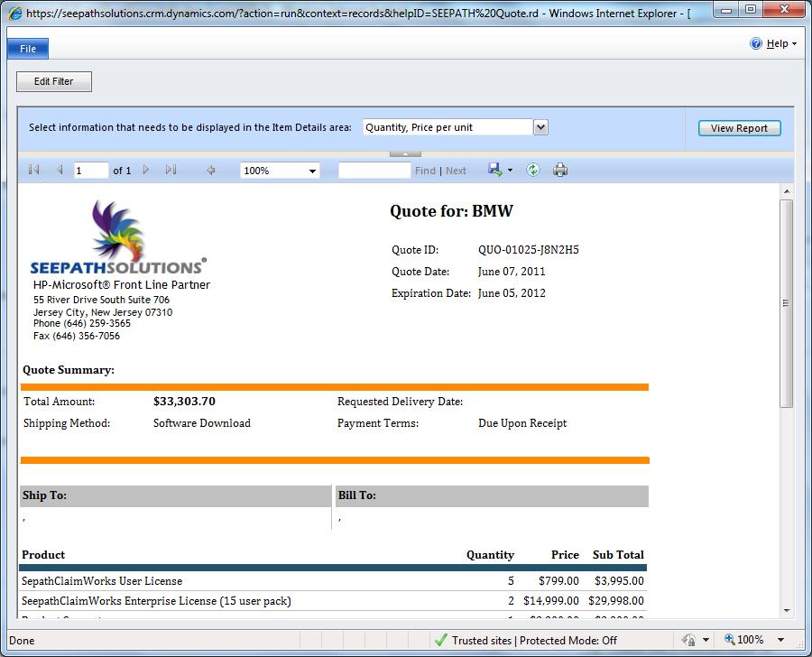
Task: Open the File menu
Action: [28, 49]
